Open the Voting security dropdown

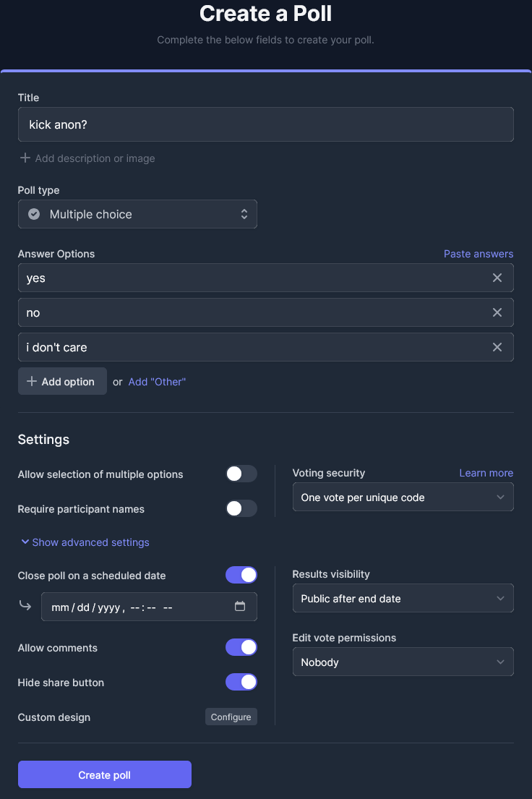403,497
